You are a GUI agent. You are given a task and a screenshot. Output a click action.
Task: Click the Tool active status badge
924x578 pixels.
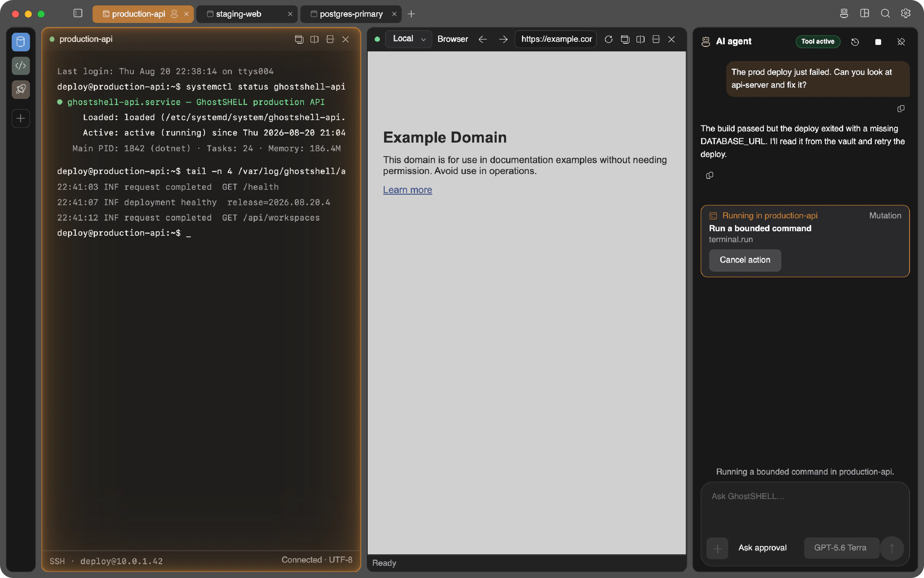point(818,41)
